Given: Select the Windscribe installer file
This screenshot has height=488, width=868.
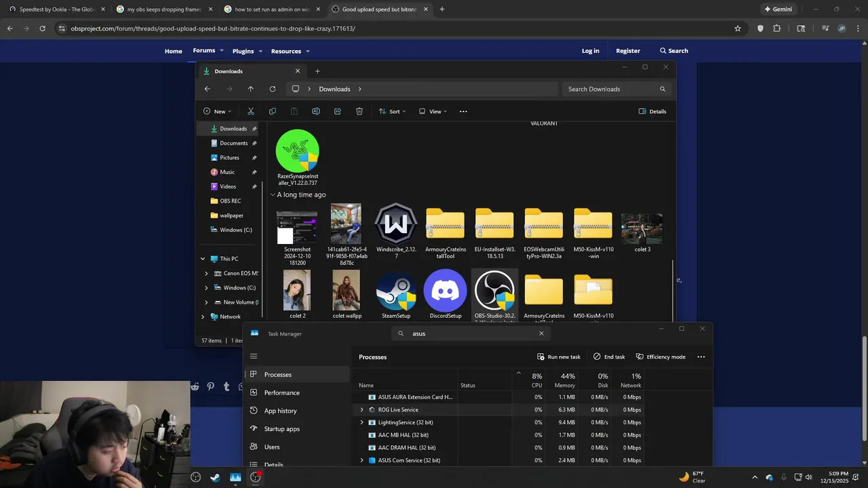Looking at the screenshot, I should (396, 230).
